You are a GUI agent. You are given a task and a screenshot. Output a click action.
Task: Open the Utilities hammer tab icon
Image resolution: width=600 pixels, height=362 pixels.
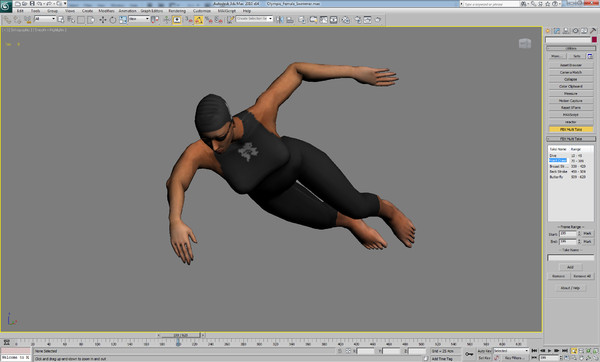(x=593, y=31)
